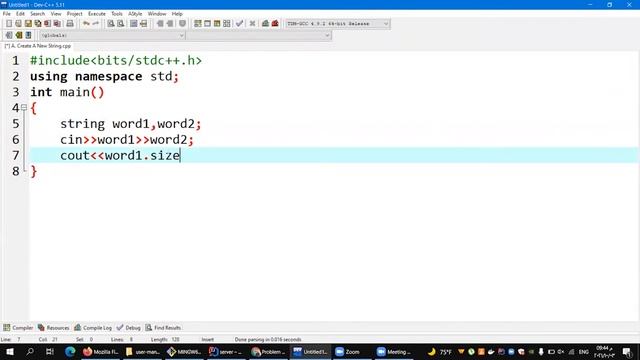The height and width of the screenshot is (360, 640).
Task: Select the A. Create A New String.cpp tab
Action: tap(38, 46)
